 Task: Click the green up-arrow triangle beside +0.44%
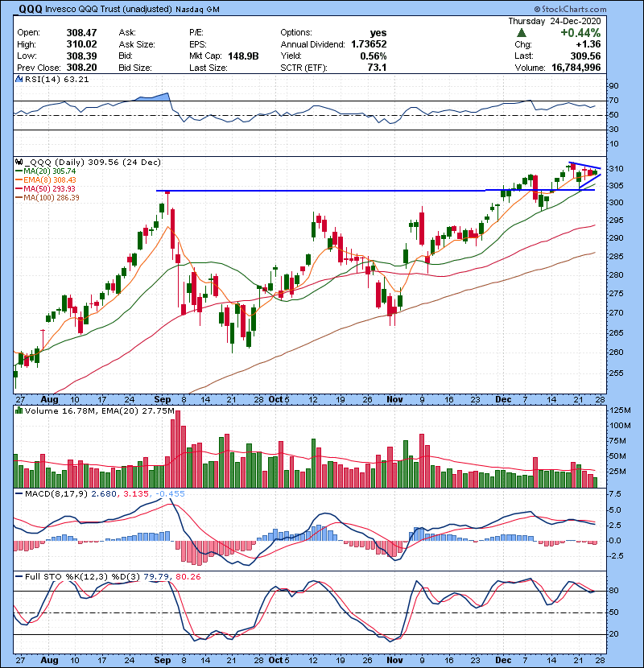point(522,33)
